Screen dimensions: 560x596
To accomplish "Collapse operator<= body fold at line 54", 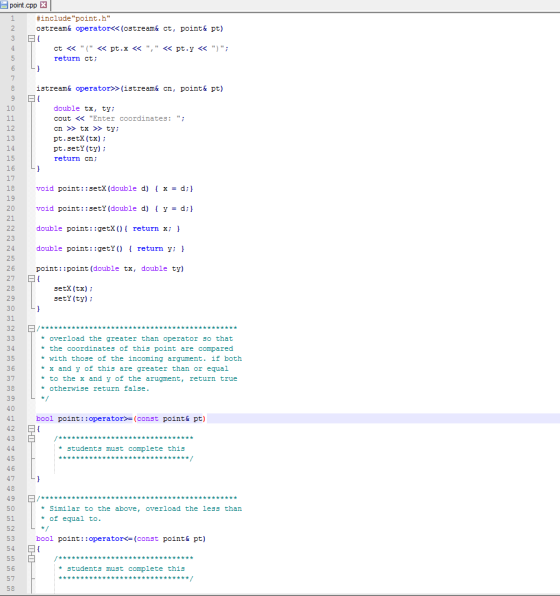I will [x=31, y=548].
